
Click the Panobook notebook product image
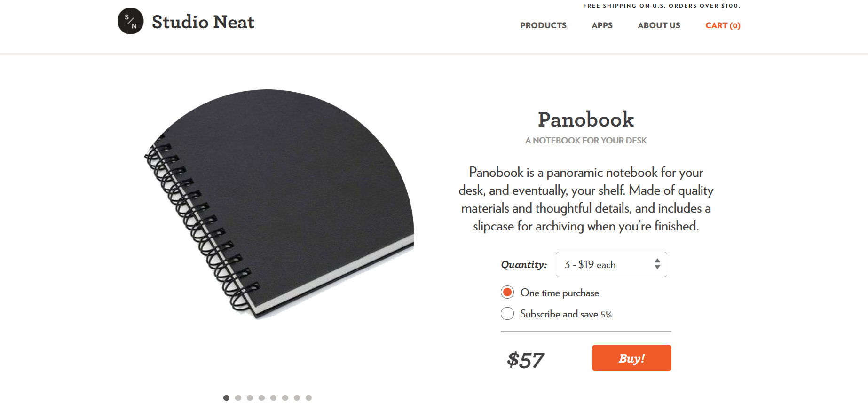[282, 202]
